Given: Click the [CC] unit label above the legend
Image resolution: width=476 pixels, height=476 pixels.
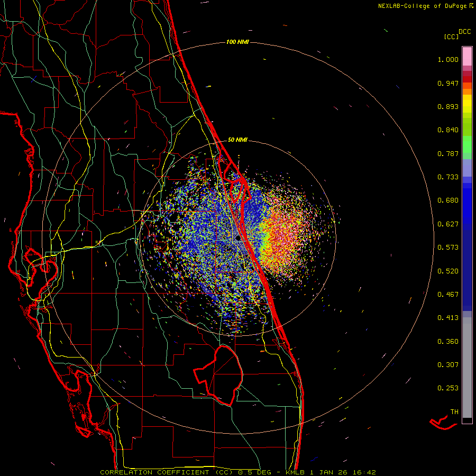Looking at the screenshot, I should coord(451,36).
